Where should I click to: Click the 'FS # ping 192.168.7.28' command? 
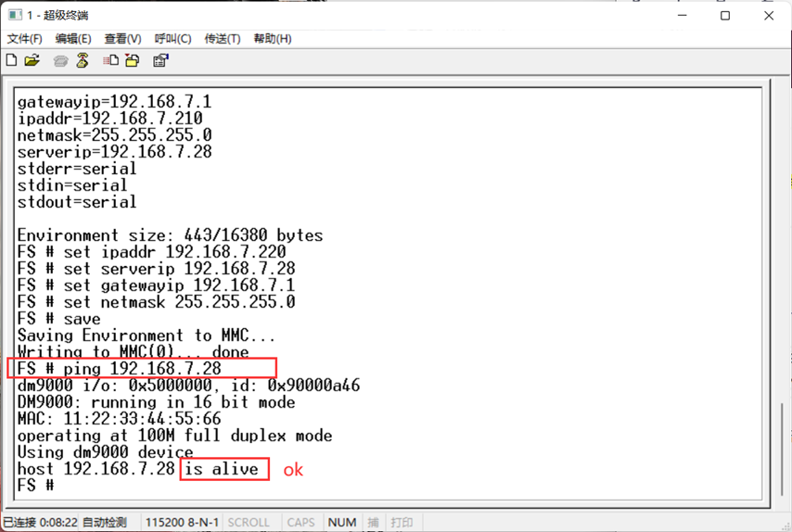click(x=120, y=369)
